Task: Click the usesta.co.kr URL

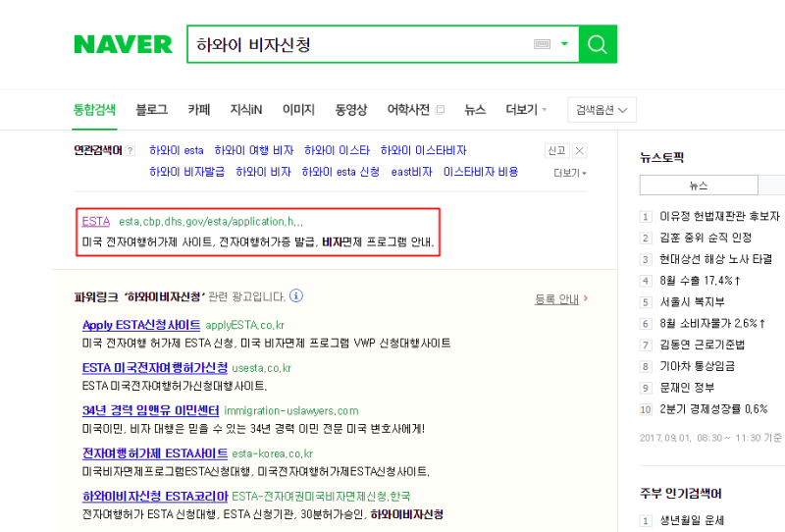Action: tap(261, 368)
